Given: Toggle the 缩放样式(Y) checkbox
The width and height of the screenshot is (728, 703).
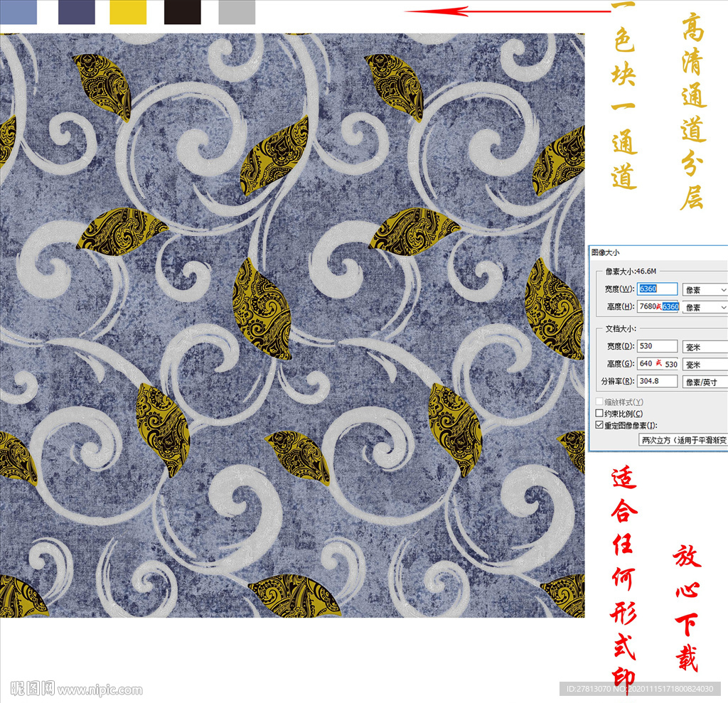Looking at the screenshot, I should (x=599, y=402).
